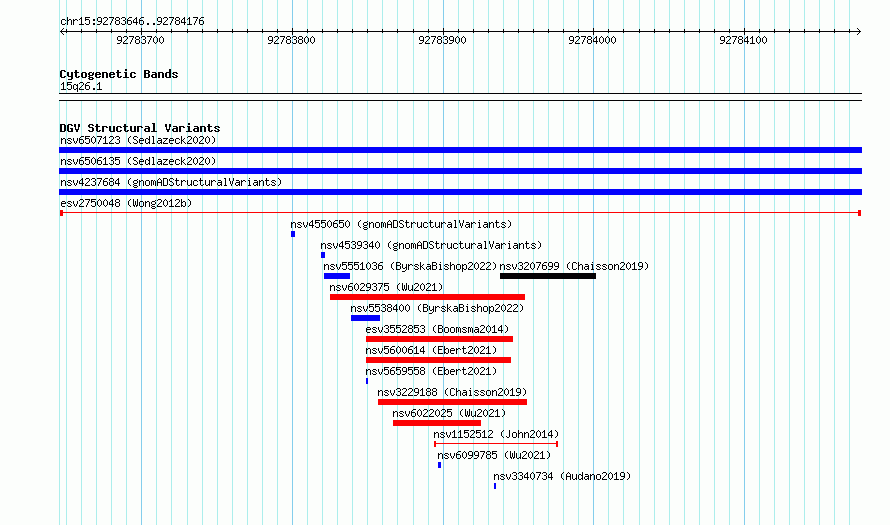Open the nsv4539340 (gnomADStructuralVariants) label

[x=431, y=245]
